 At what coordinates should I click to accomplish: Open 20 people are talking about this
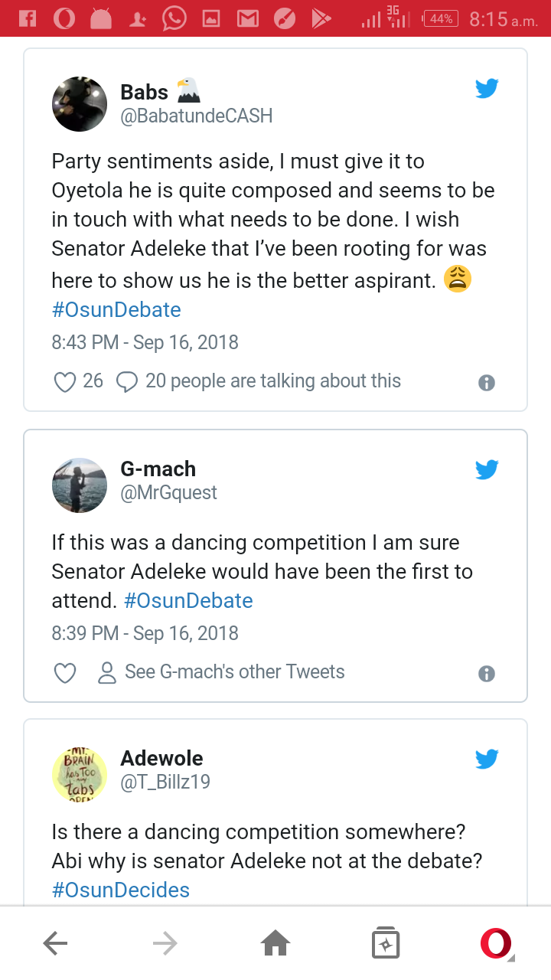(272, 381)
